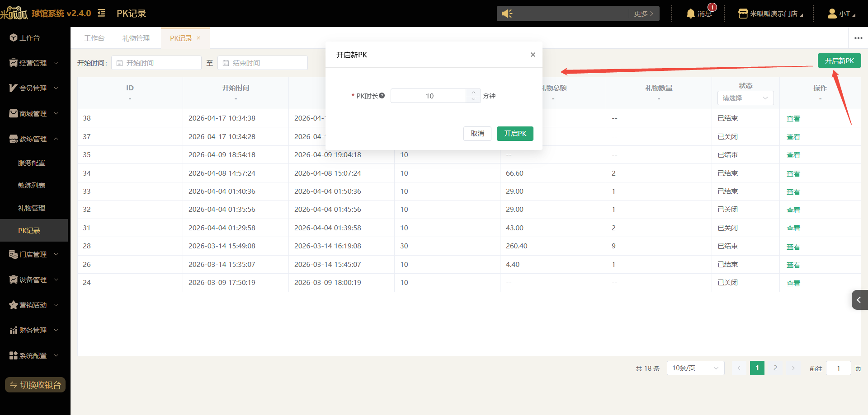Click the 前往 page number input
The image size is (868, 415).
click(838, 368)
